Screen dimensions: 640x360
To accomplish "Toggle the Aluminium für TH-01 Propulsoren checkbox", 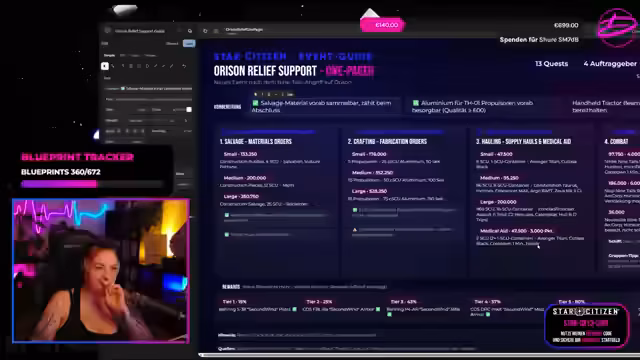I will point(416,103).
